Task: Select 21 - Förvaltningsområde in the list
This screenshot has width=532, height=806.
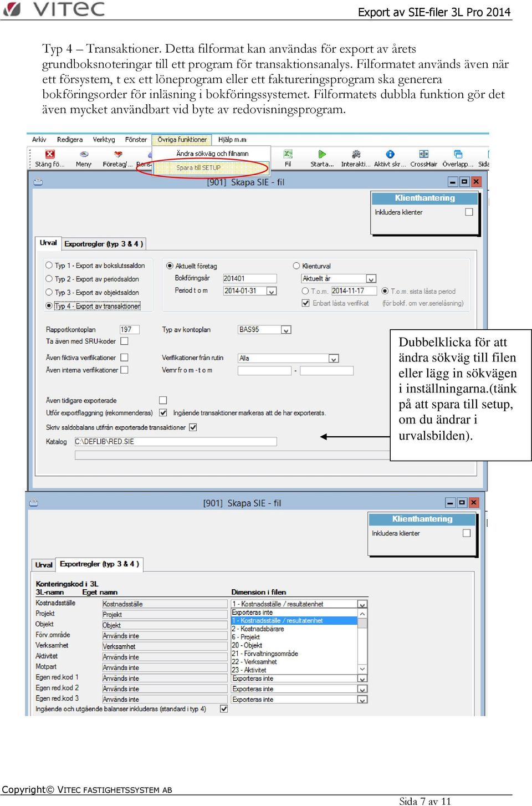Action: (294, 654)
